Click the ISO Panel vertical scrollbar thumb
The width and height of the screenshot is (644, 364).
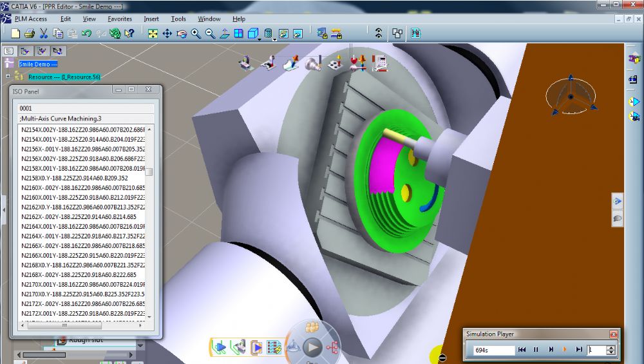tap(149, 172)
